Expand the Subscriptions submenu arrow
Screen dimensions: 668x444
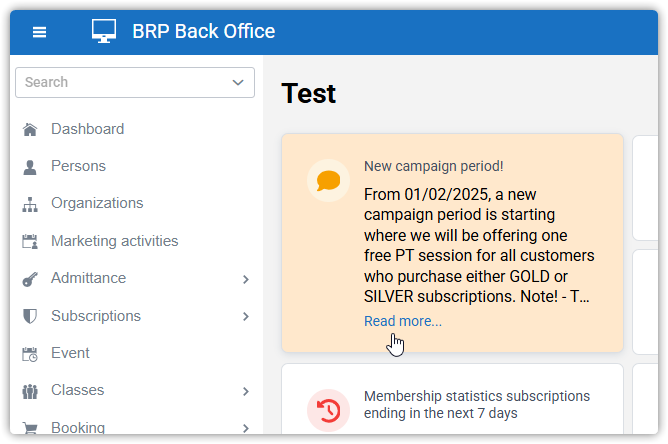coord(245,317)
